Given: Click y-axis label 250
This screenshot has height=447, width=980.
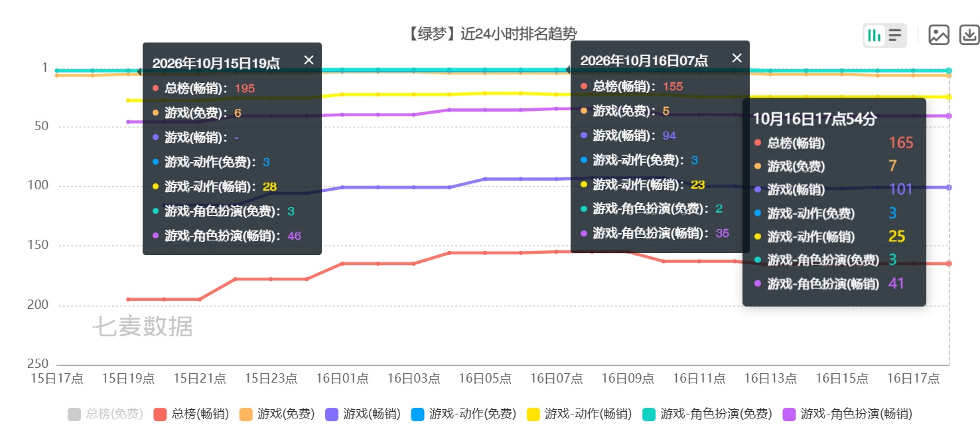Looking at the screenshot, I should coord(38,364).
